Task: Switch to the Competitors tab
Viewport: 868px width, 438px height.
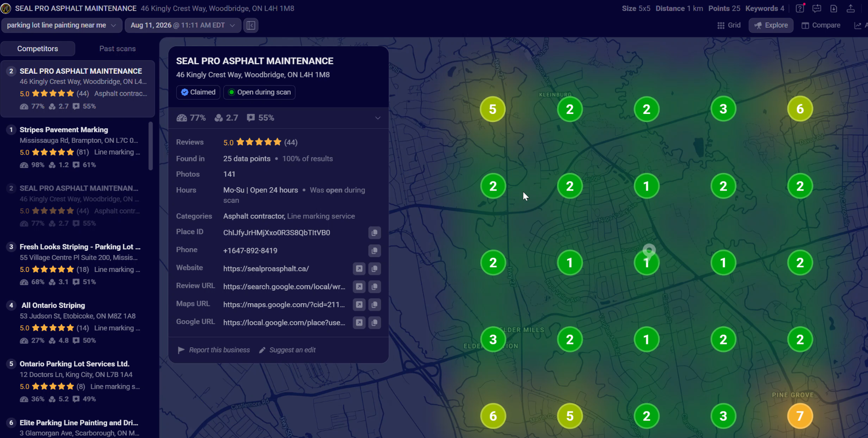Action: tap(38, 49)
